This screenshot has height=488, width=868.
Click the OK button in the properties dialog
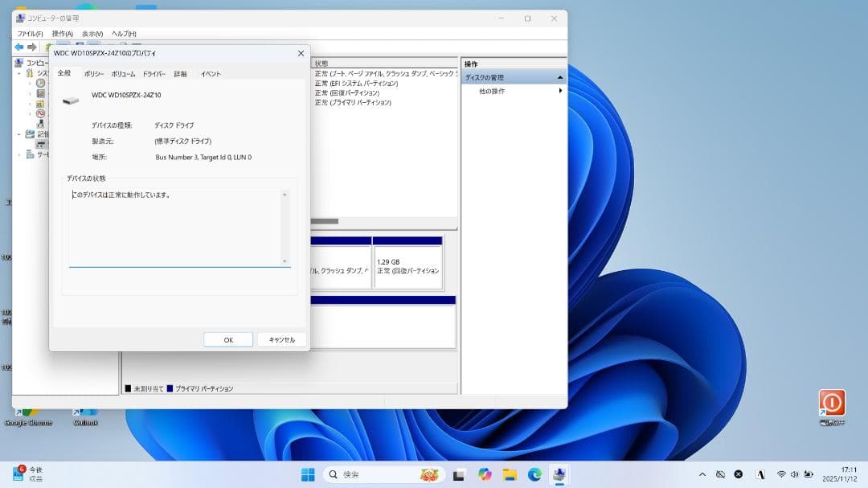click(227, 338)
